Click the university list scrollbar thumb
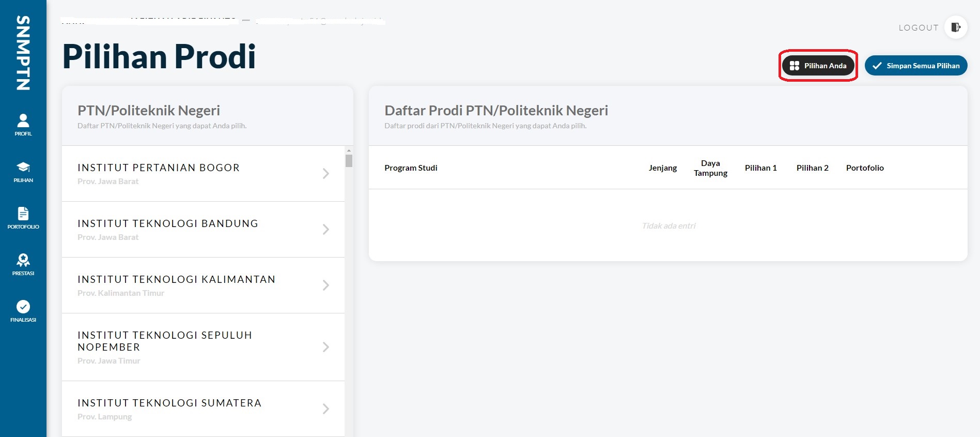Viewport: 980px width, 437px height. [x=349, y=161]
